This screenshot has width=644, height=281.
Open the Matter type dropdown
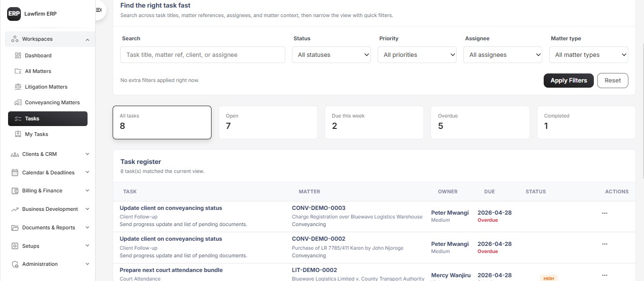(x=589, y=54)
